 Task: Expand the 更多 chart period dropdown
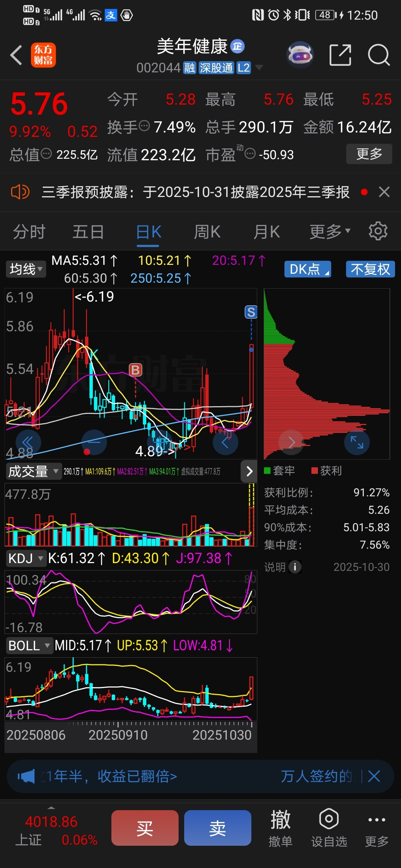pyautogui.click(x=330, y=231)
